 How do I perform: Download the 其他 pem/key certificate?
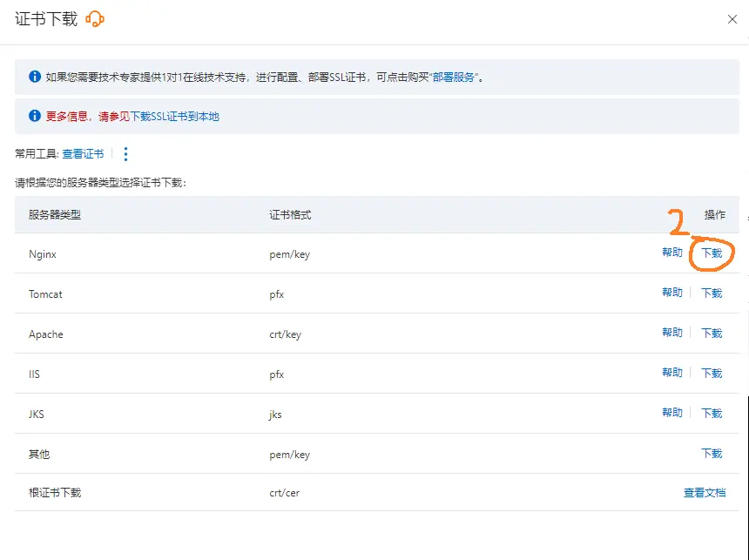(711, 453)
